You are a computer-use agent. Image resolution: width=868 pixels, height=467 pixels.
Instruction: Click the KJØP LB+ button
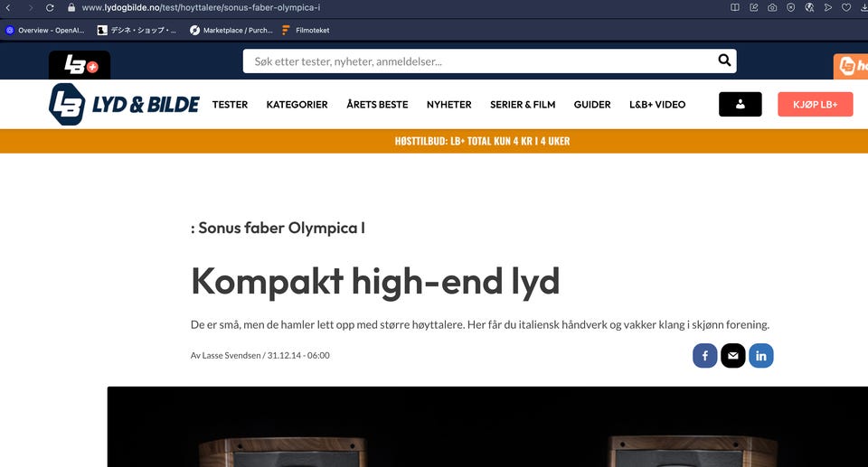pos(816,104)
